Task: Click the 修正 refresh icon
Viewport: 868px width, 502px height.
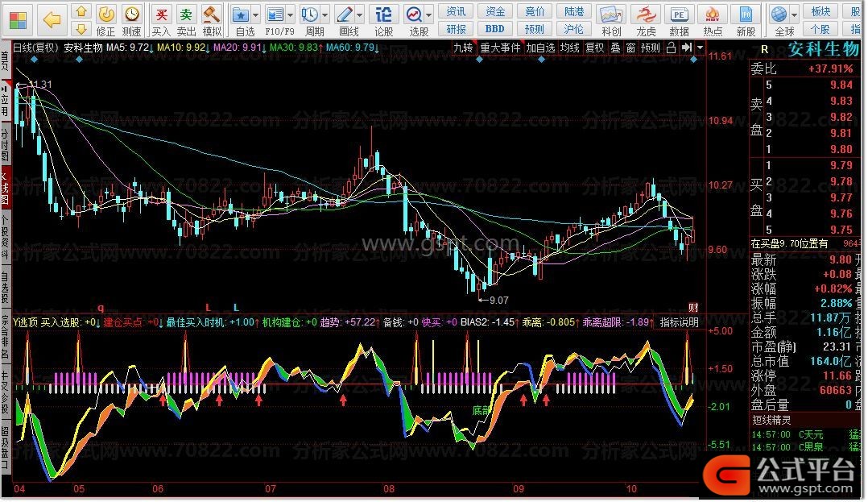Action: (105, 15)
